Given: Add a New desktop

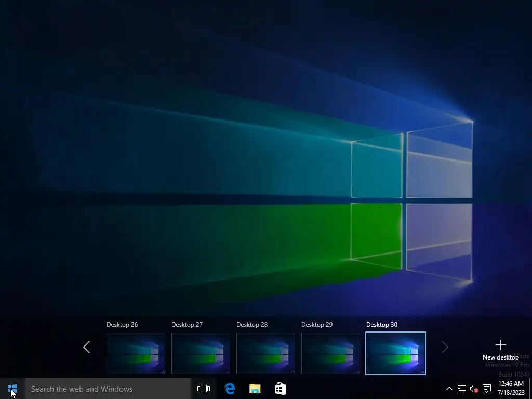Looking at the screenshot, I should (x=501, y=350).
